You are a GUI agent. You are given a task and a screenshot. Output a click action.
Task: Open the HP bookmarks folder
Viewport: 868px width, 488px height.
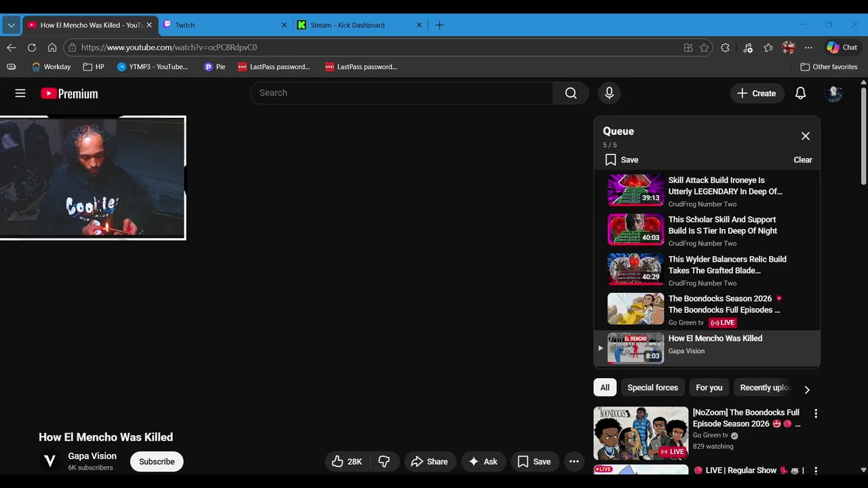tap(94, 67)
